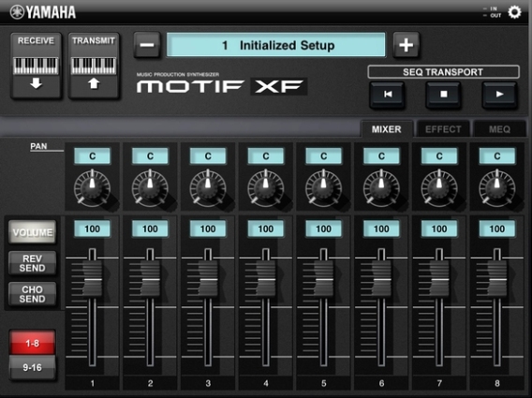Image resolution: width=532 pixels, height=398 pixels.
Task: Click channel 7 pan value C
Action: (439, 156)
